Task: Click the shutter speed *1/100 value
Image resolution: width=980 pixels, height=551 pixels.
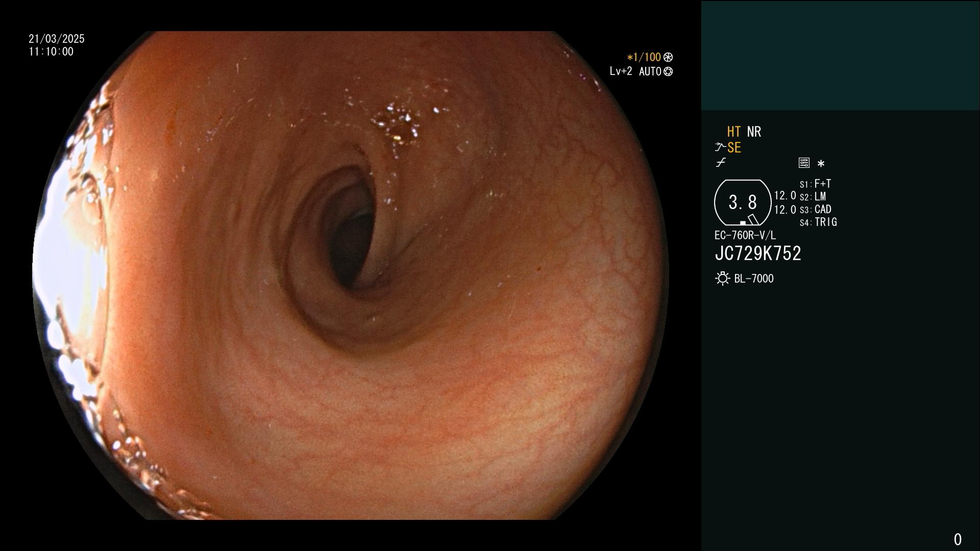Action: point(644,57)
